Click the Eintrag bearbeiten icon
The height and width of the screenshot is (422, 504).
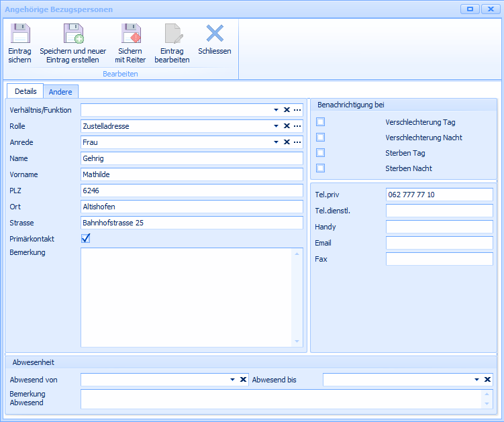pos(172,34)
